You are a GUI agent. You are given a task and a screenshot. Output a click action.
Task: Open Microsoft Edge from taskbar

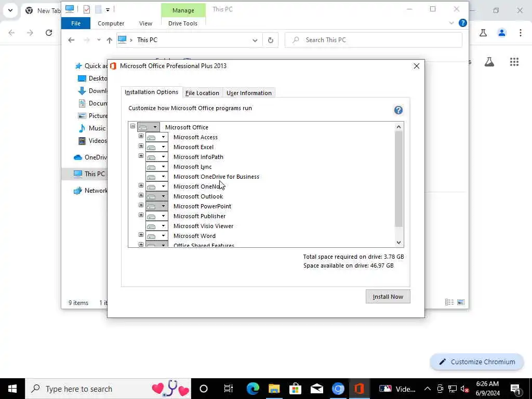click(253, 389)
